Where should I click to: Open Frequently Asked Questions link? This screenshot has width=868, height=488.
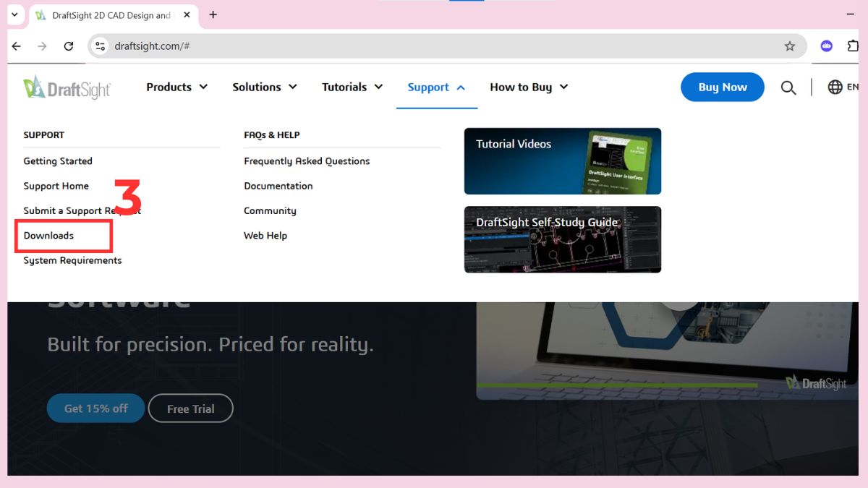click(x=307, y=161)
